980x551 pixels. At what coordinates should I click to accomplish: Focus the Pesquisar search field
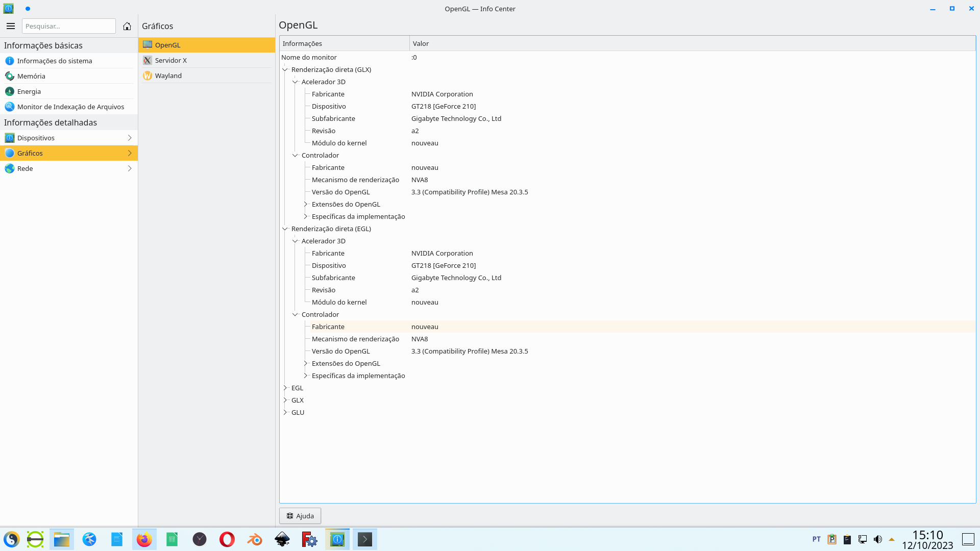69,26
